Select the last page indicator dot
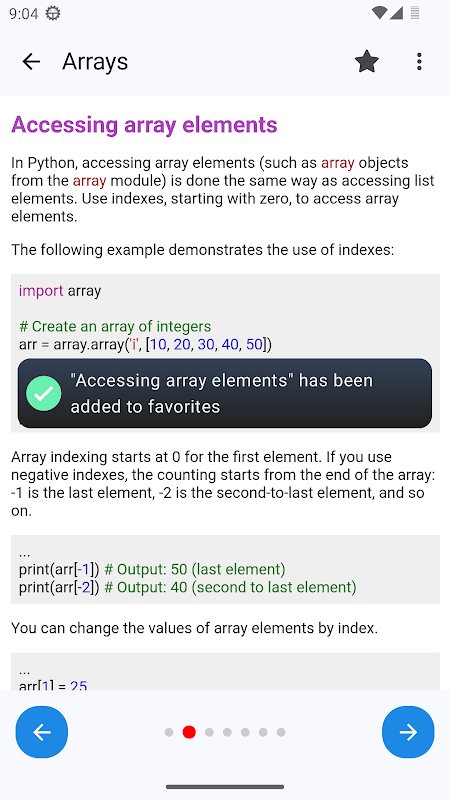Viewport: 450px width, 800px height. [281, 733]
